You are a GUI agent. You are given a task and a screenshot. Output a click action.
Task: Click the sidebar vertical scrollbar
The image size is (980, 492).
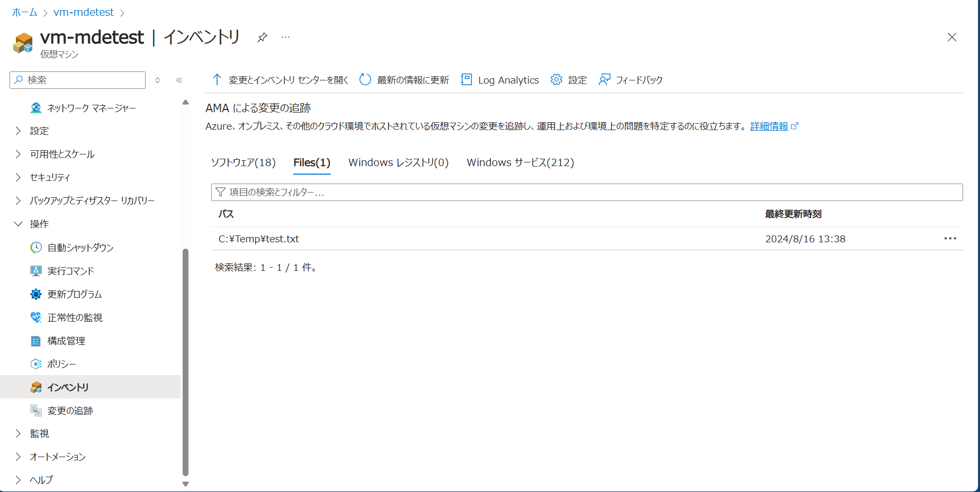(x=185, y=360)
